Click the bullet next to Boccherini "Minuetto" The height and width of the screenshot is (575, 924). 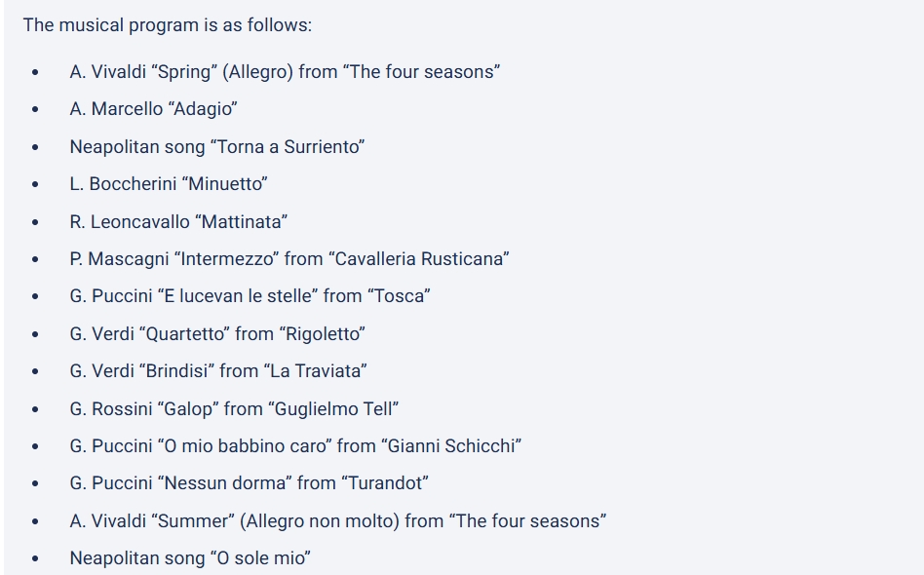36,185
